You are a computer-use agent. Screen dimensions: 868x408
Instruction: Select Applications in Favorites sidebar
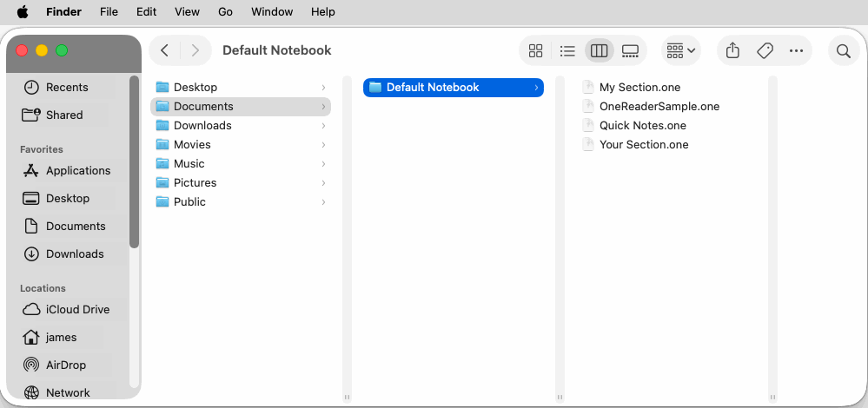[77, 170]
